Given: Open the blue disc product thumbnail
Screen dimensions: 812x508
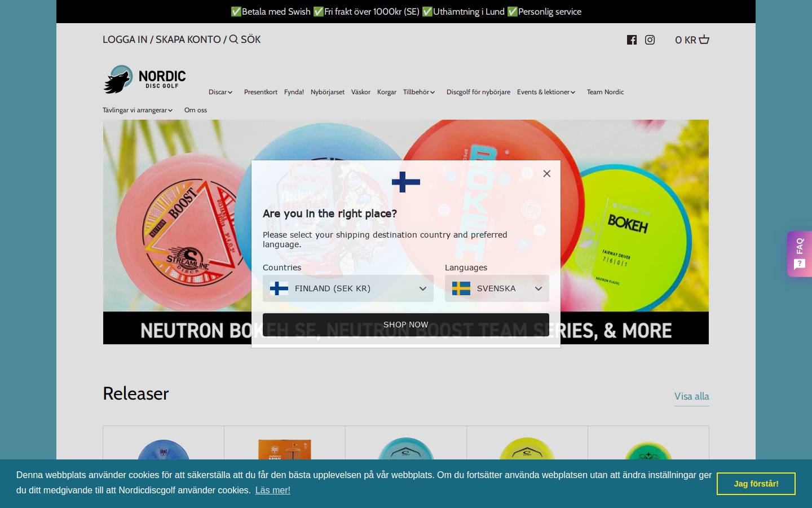Looking at the screenshot, I should coord(164,450).
